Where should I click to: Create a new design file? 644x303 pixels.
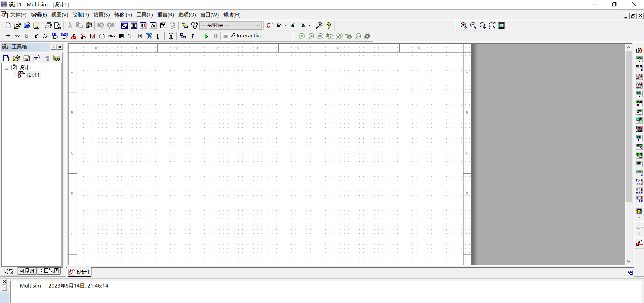[8, 25]
